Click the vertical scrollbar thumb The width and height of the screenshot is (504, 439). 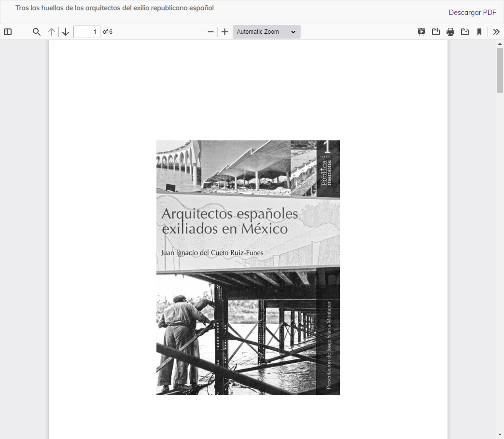[500, 70]
